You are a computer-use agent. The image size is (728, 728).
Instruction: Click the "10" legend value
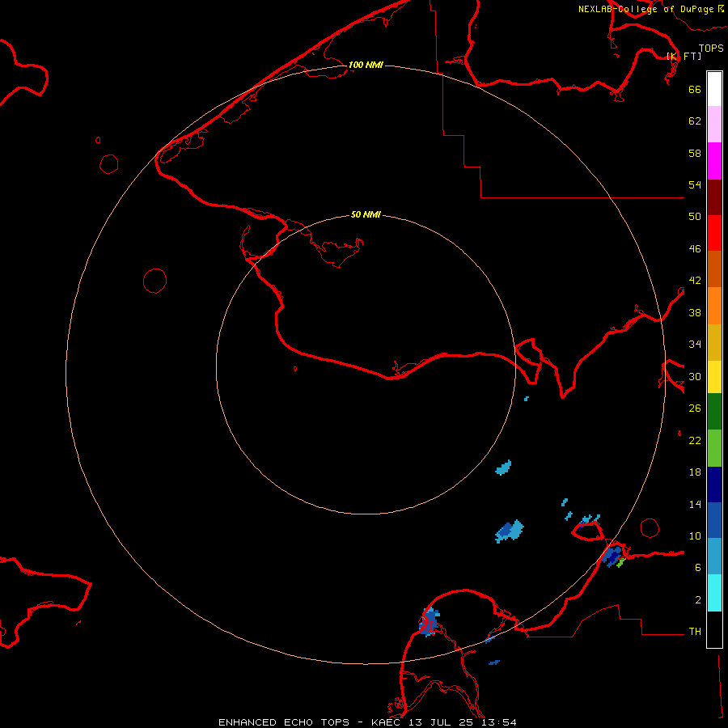[695, 536]
